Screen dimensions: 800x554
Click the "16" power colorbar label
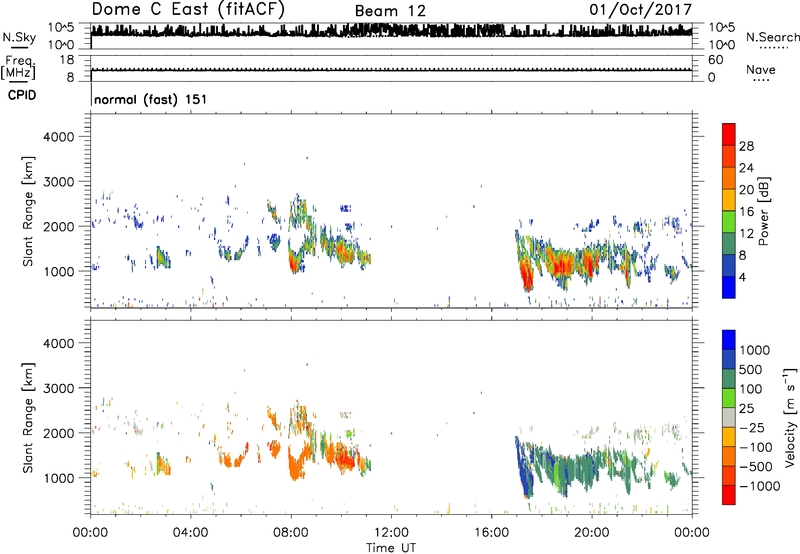click(746, 212)
